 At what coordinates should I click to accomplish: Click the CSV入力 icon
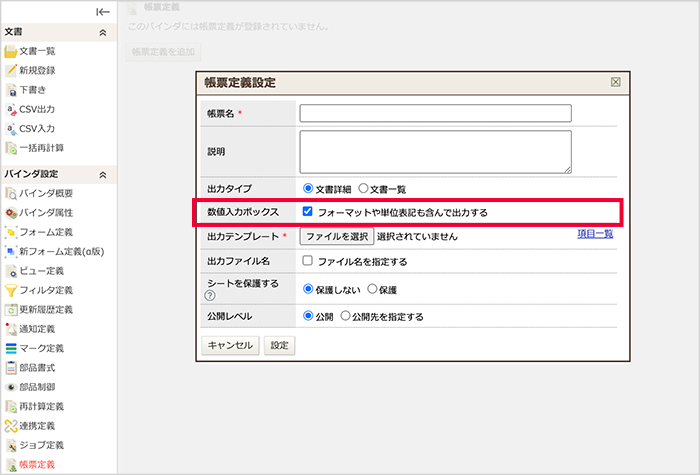[x=11, y=129]
